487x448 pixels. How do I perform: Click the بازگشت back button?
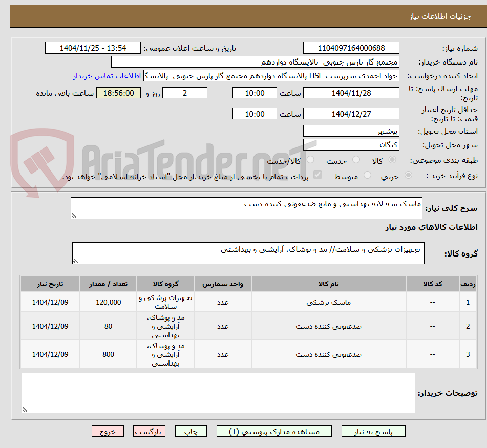(x=149, y=431)
